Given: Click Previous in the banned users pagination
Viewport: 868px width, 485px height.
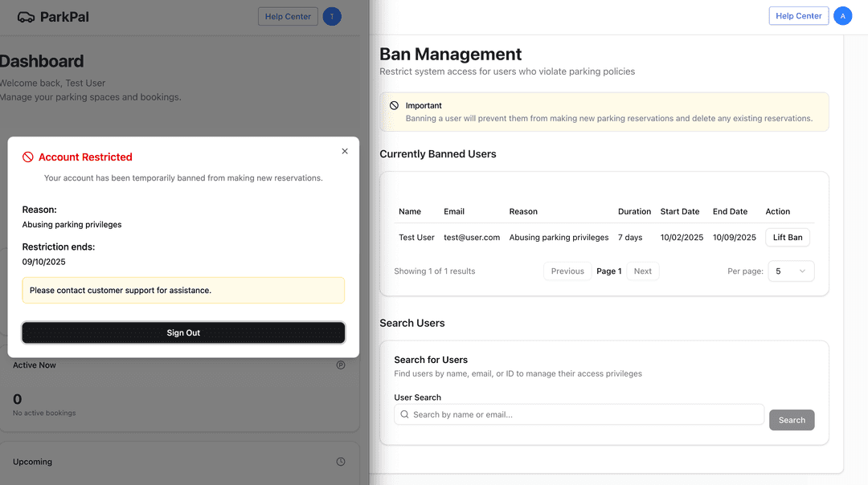Looking at the screenshot, I should click(567, 271).
